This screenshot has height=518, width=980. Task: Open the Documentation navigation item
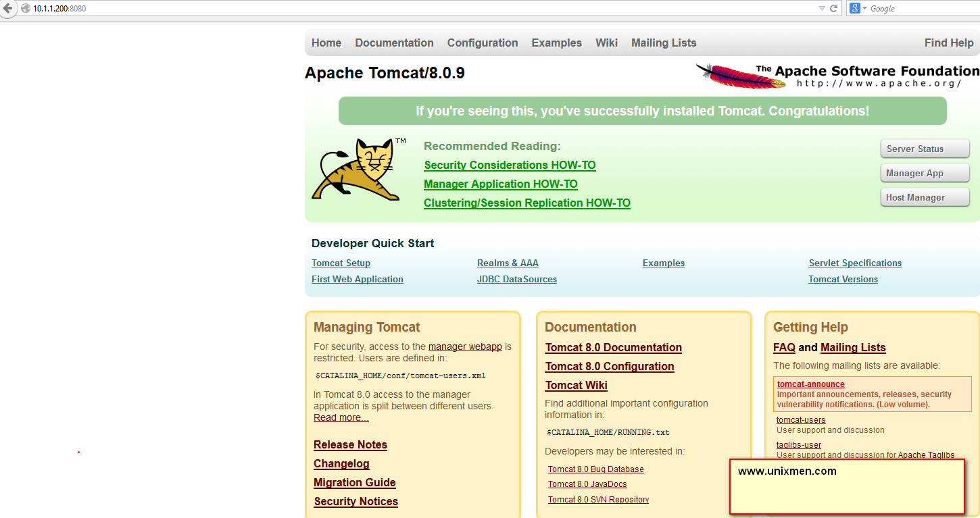(x=394, y=43)
